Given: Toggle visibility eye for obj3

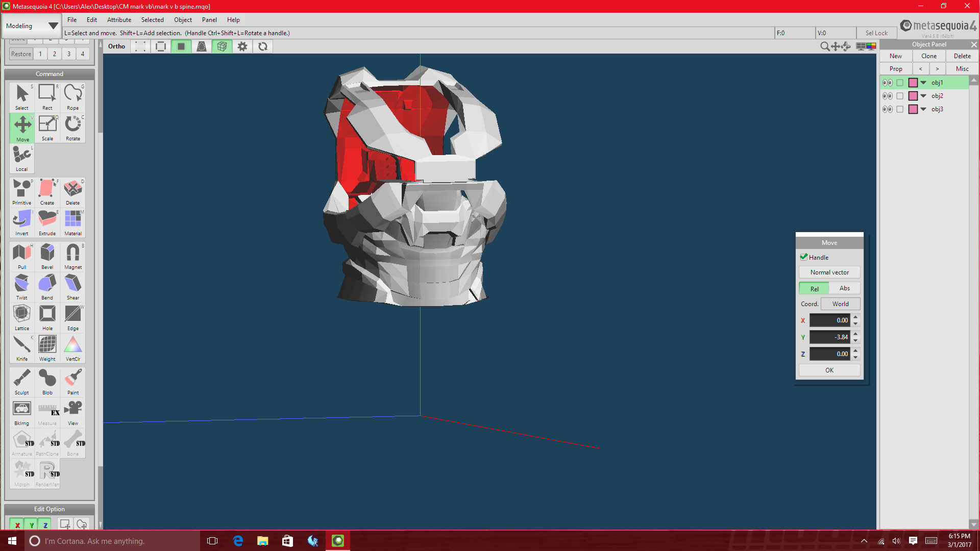Looking at the screenshot, I should click(x=888, y=109).
